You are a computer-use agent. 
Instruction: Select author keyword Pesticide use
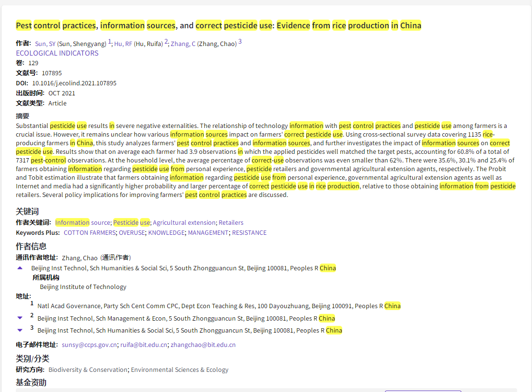(131, 222)
